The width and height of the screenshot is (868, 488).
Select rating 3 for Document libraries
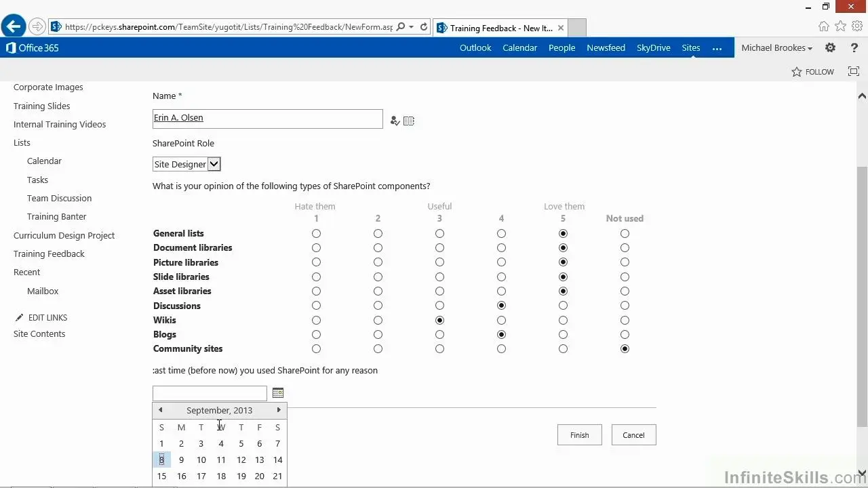[x=439, y=247]
